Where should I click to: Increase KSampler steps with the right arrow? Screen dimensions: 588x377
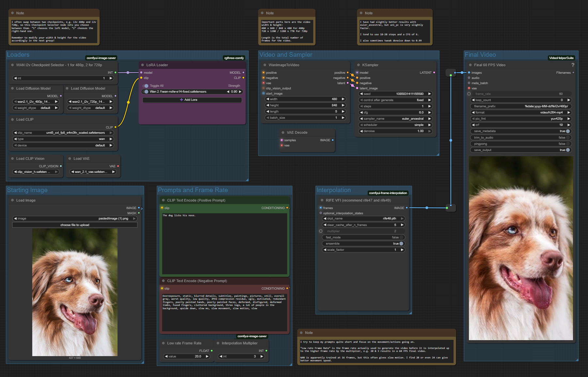pyautogui.click(x=430, y=106)
